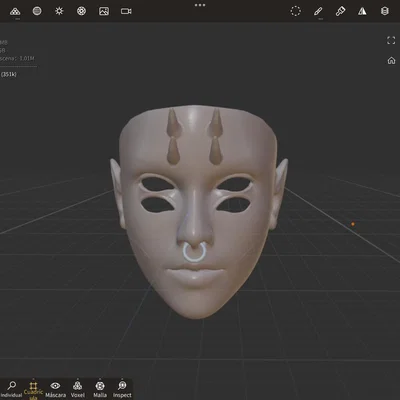Select the Individual magnifier tool
The width and height of the screenshot is (400, 400).
[11, 389]
